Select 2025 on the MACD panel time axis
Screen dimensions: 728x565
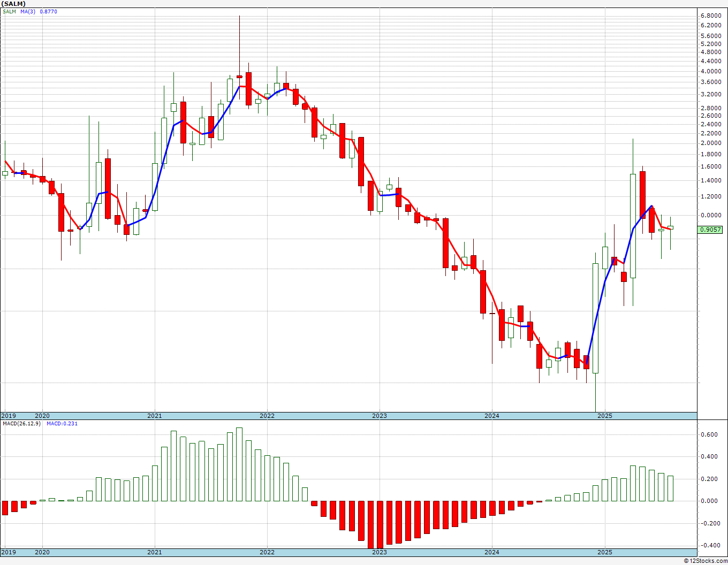[605, 552]
